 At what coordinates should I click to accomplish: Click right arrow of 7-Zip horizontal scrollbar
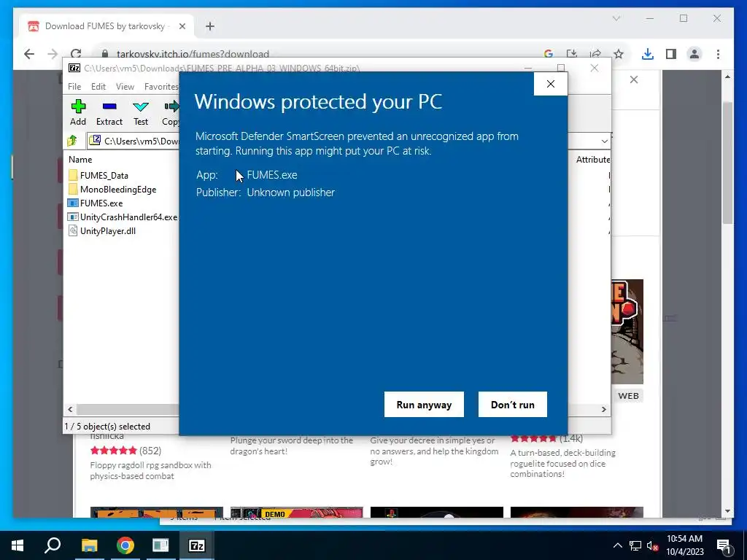pyautogui.click(x=603, y=409)
